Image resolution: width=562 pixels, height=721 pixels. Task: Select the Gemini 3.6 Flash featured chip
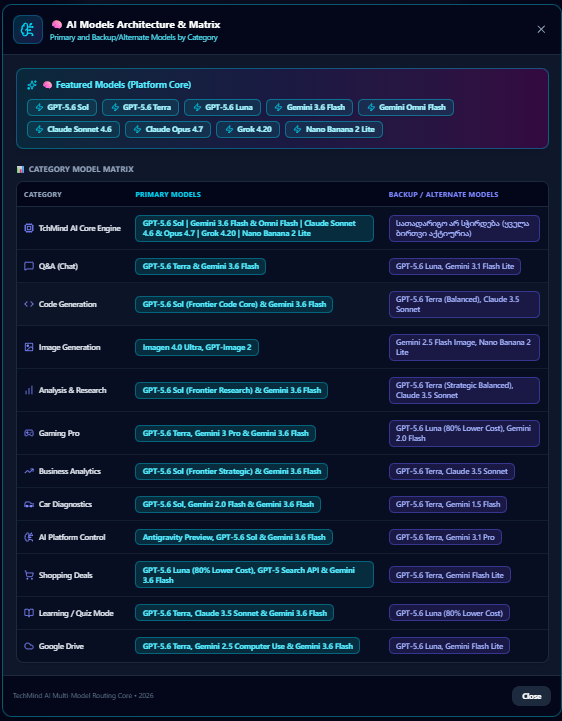tap(310, 107)
